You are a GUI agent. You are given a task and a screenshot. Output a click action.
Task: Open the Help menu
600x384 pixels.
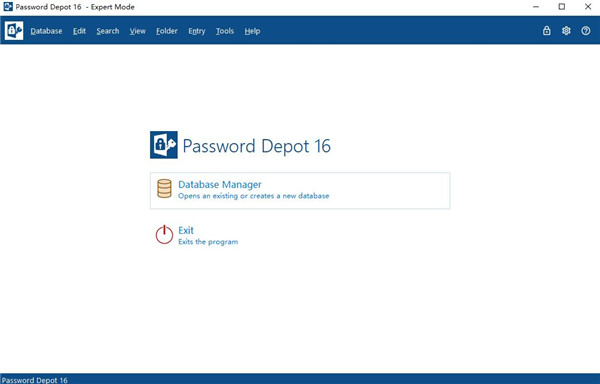point(252,31)
